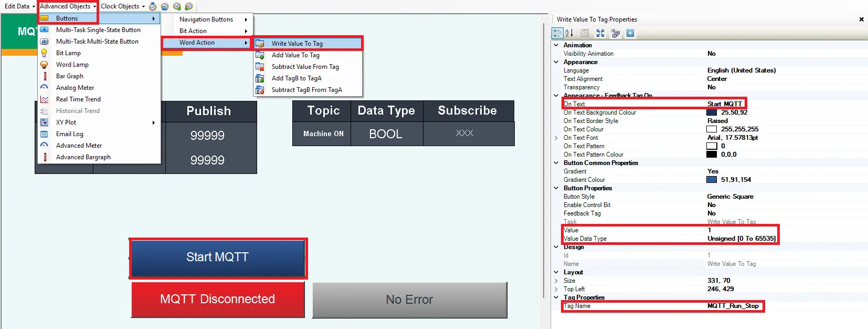The width and height of the screenshot is (868, 329).
Task: Click the On Text value field Start MQTT
Action: (725, 104)
